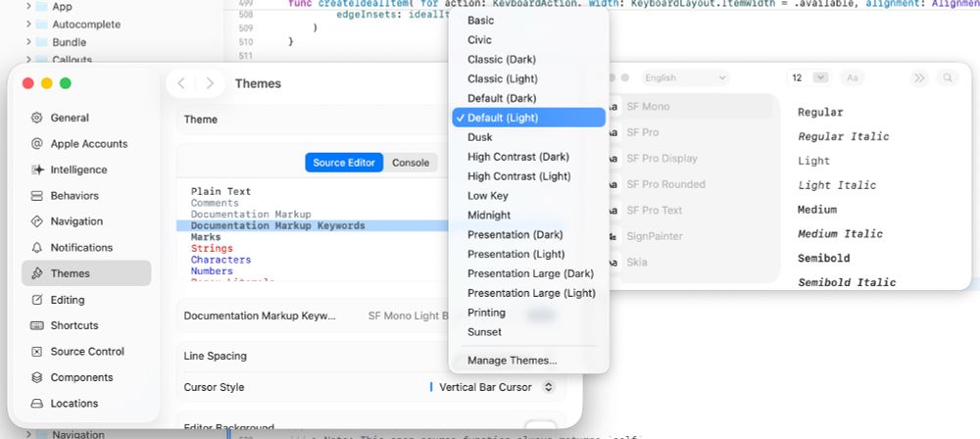Choose Presentation (Dark) theme
The height and width of the screenshot is (439, 980).
pos(529,234)
